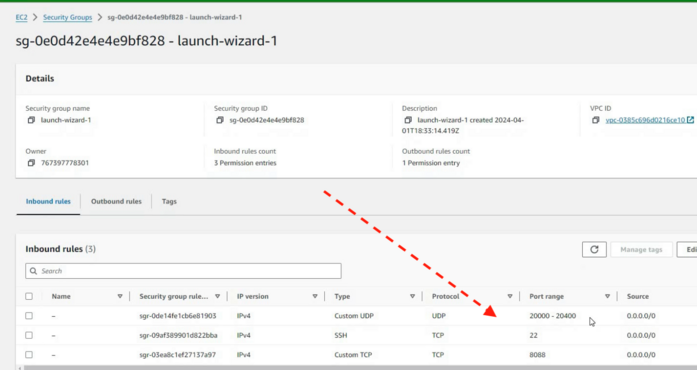Copy the description text

coord(408,120)
